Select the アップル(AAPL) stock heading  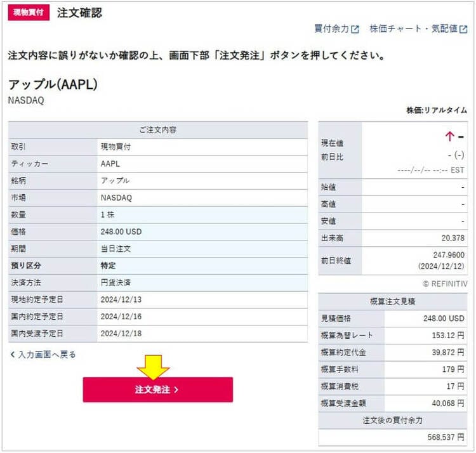(x=53, y=84)
